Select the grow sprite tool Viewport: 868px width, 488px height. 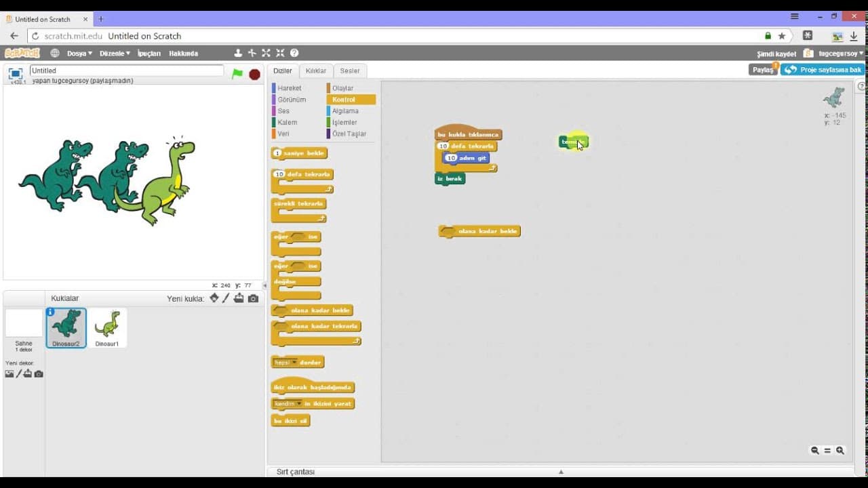(266, 53)
